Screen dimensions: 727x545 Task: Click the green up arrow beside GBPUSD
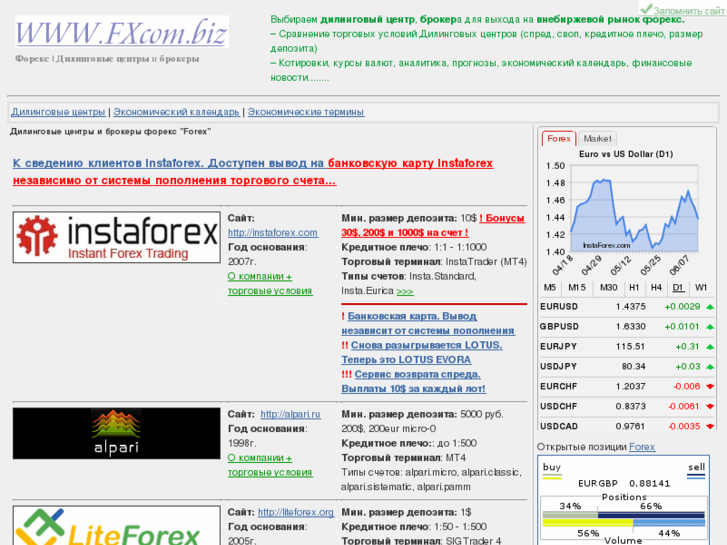710,327
